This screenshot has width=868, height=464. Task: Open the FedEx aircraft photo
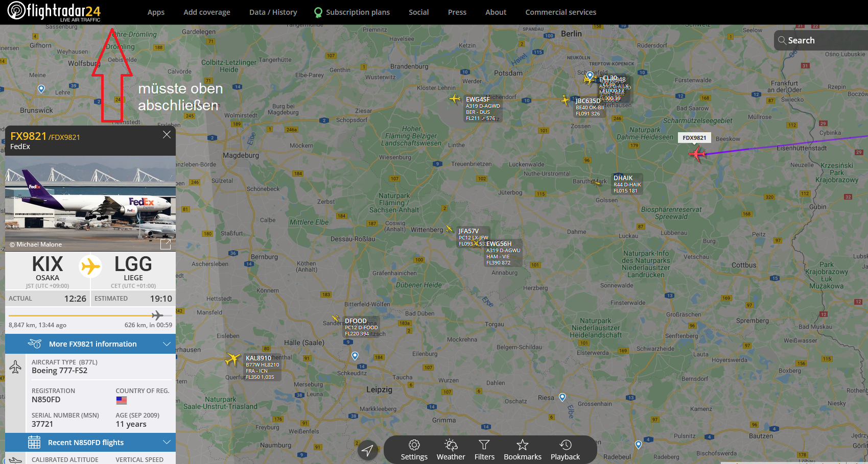90,203
